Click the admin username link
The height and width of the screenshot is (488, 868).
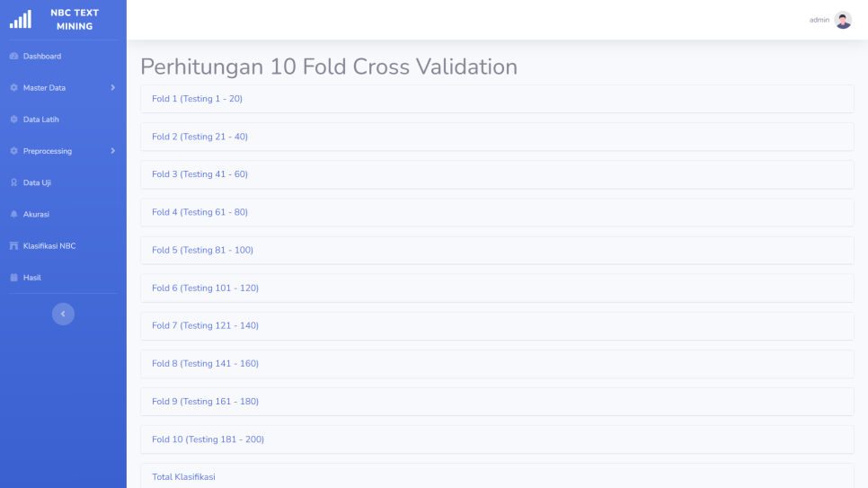tap(819, 20)
